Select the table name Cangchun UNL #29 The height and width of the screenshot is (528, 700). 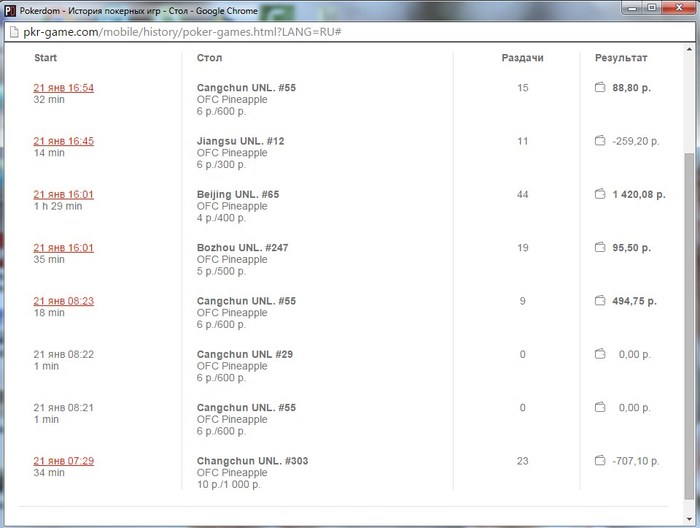pyautogui.click(x=245, y=354)
